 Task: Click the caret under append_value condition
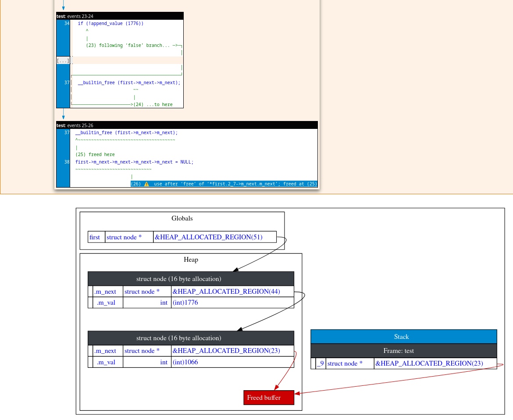pos(86,30)
